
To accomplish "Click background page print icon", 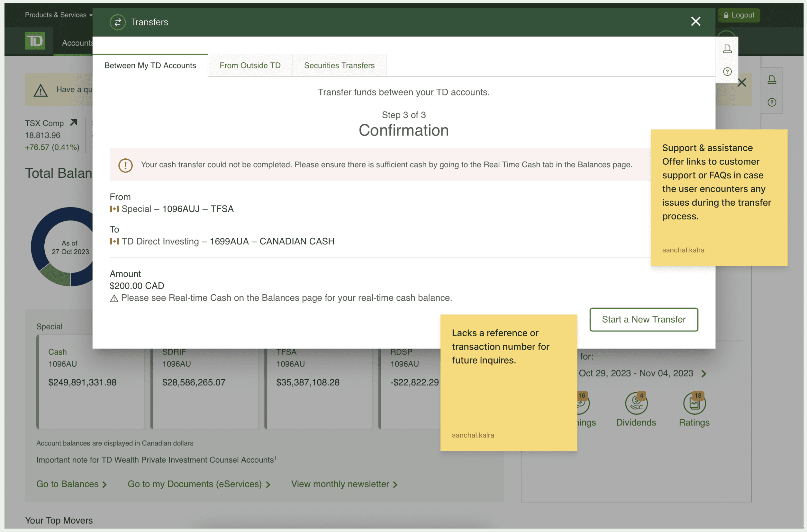I will (x=771, y=80).
